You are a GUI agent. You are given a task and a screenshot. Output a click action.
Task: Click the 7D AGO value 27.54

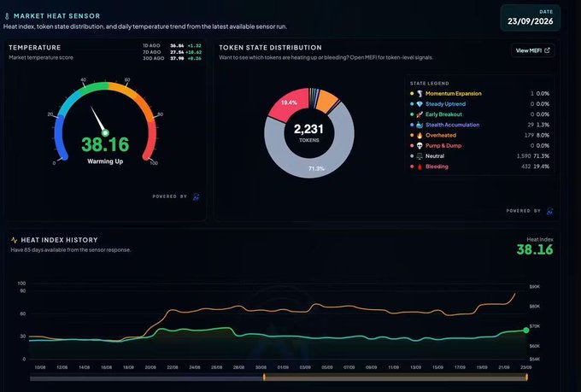[x=177, y=52]
